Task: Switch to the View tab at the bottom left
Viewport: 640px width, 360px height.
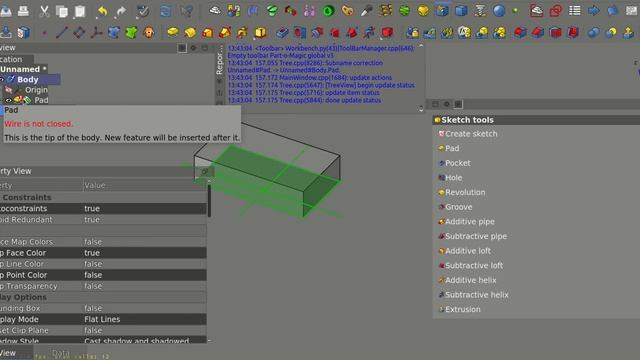Action: click(x=8, y=353)
